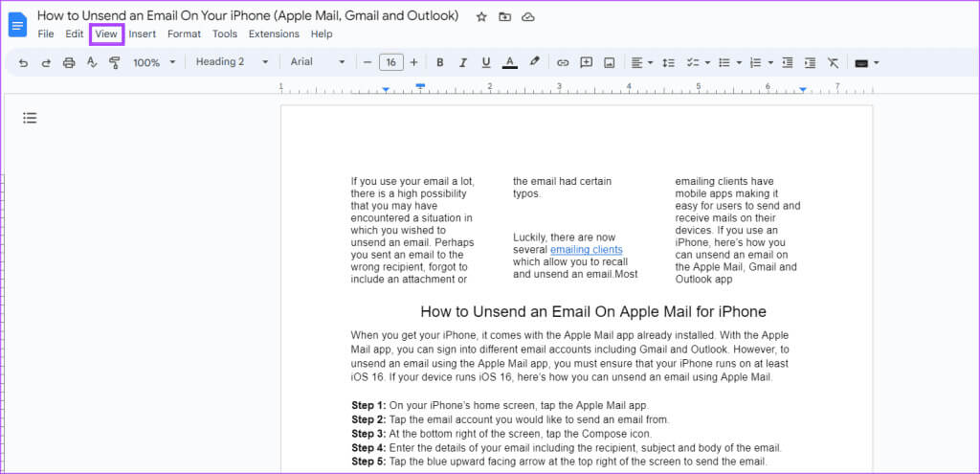Toggle bold formatting

coord(440,62)
